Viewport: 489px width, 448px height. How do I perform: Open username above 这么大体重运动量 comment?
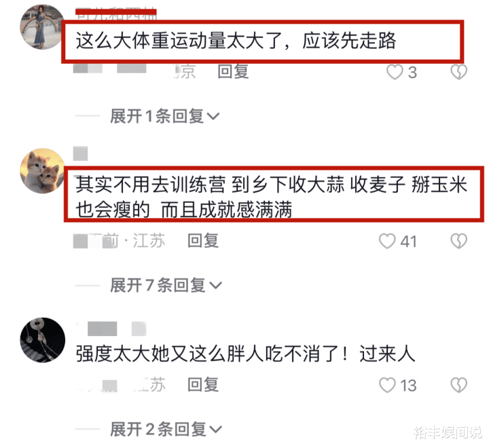click(115, 14)
